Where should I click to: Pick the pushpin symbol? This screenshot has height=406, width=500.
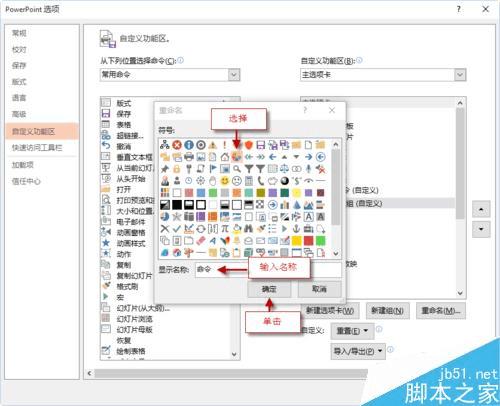click(165, 169)
